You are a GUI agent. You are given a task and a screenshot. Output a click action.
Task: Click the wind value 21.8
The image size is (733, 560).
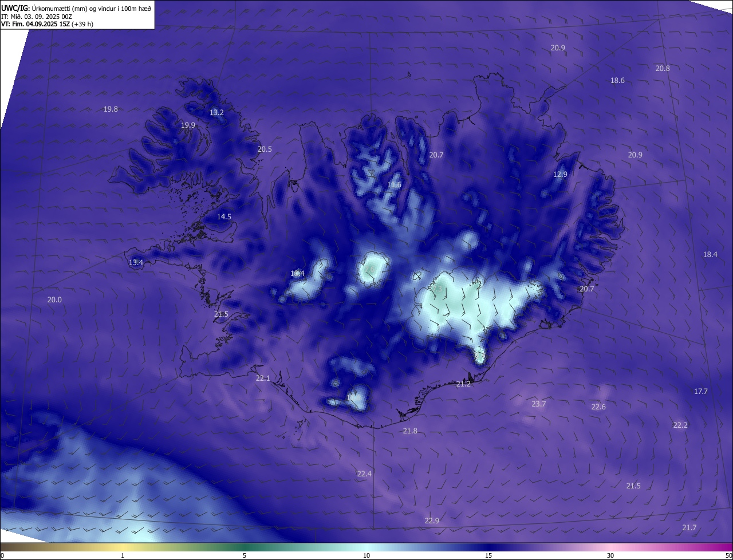tap(410, 431)
